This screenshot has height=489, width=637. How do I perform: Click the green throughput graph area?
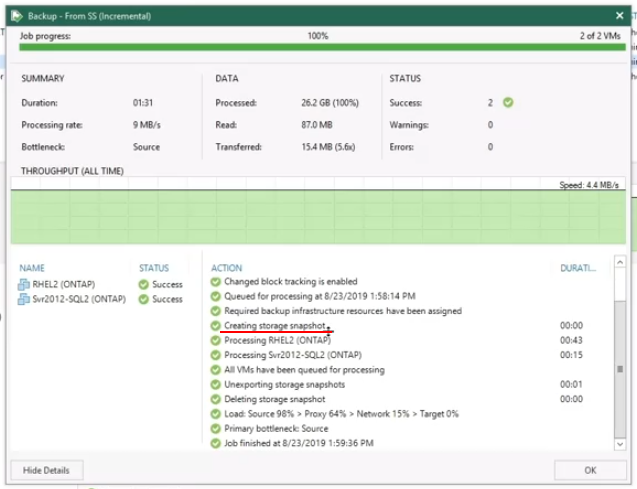(318, 217)
